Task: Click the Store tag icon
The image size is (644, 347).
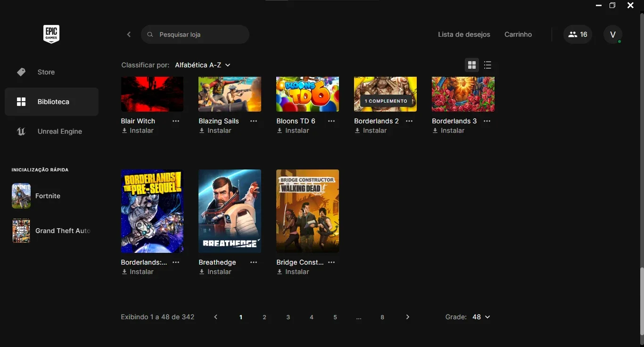Action: point(21,72)
